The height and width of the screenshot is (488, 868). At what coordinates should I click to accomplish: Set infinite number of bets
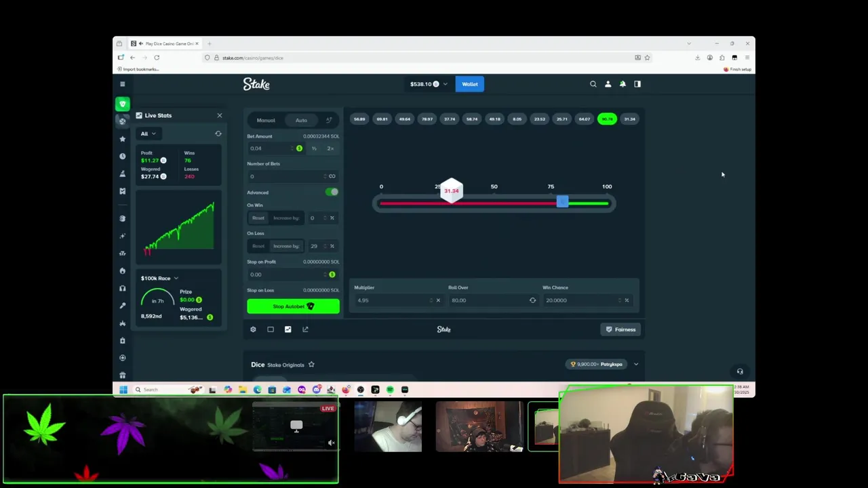click(332, 176)
